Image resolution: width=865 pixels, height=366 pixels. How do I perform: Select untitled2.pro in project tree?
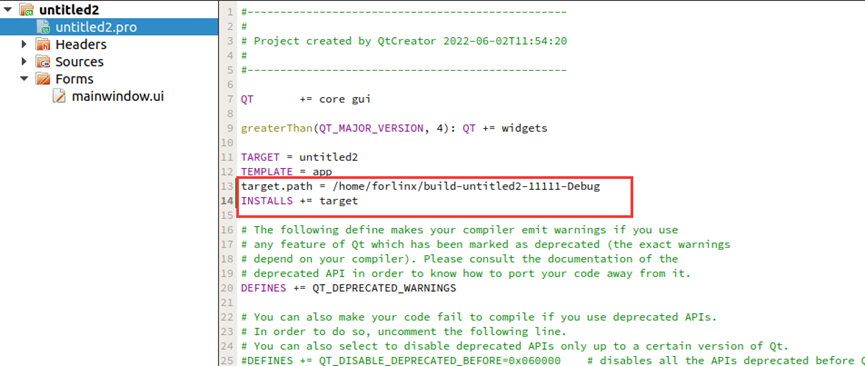(96, 27)
